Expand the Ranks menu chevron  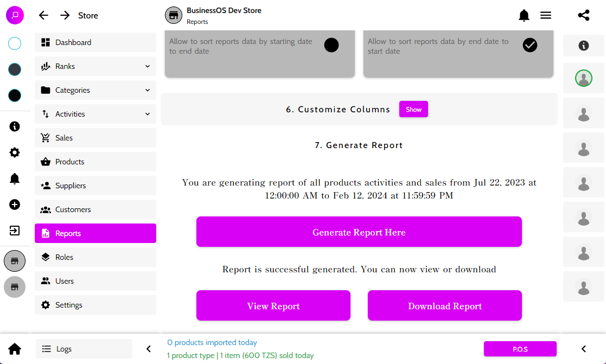coord(148,66)
